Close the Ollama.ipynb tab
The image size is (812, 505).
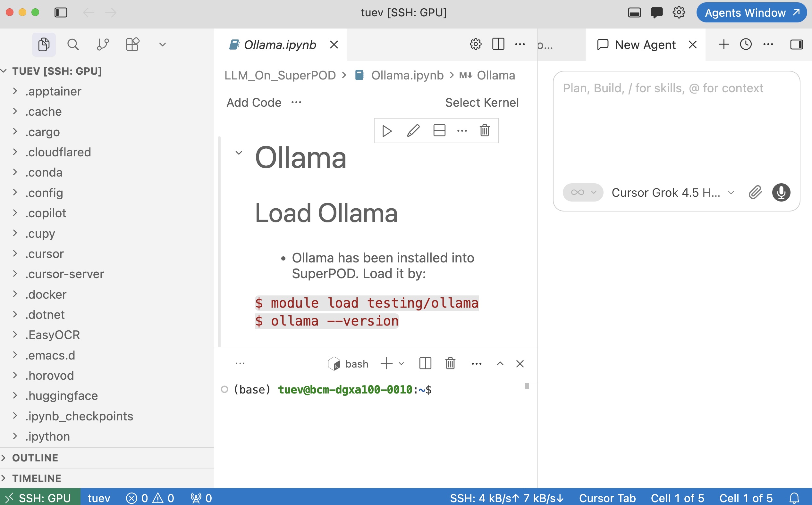click(334, 45)
